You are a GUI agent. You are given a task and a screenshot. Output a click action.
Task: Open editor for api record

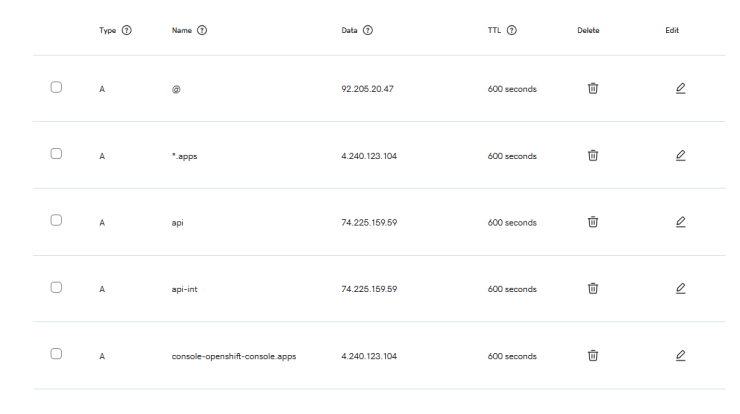point(681,222)
